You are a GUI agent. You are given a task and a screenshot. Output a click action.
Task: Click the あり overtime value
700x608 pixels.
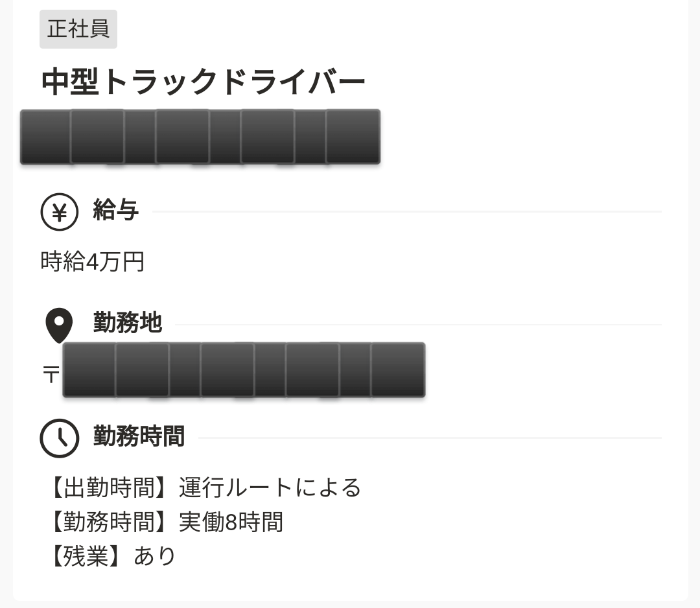pos(155,556)
